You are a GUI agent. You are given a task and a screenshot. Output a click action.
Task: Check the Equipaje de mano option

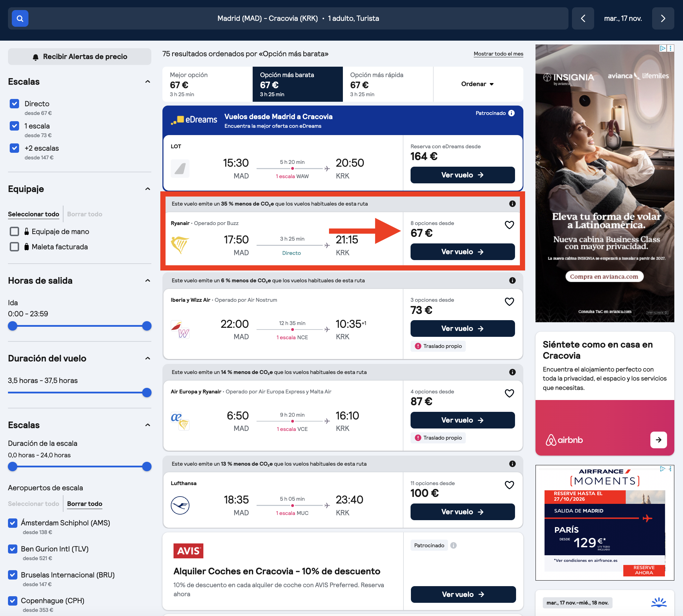pyautogui.click(x=14, y=232)
